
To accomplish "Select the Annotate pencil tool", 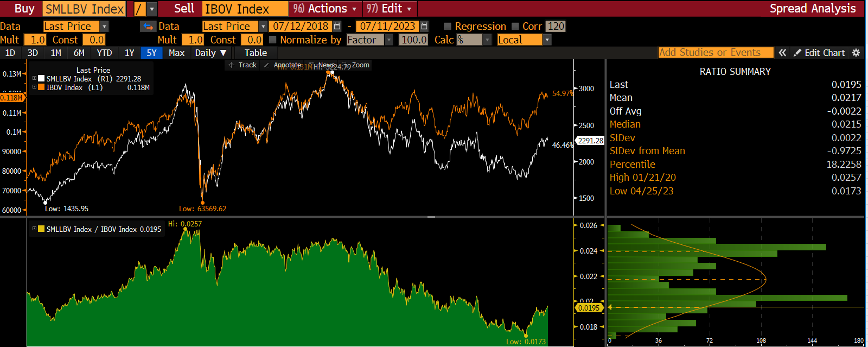I will [x=282, y=65].
